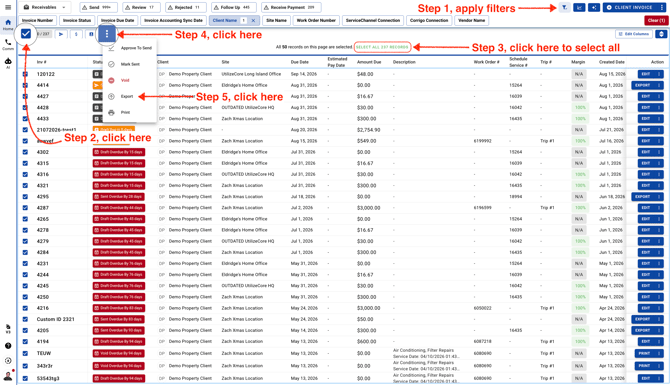
Task: Click the Amount Due column header
Action: [x=369, y=62]
